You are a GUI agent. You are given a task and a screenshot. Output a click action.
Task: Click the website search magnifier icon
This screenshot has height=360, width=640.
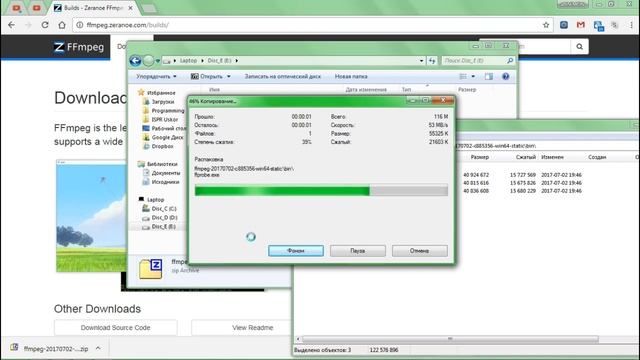[x=579, y=47]
